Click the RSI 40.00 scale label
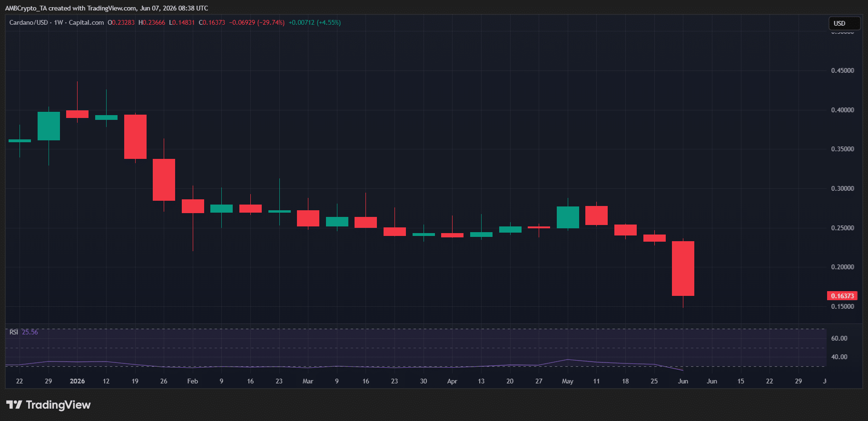The width and height of the screenshot is (868, 421). [x=839, y=357]
